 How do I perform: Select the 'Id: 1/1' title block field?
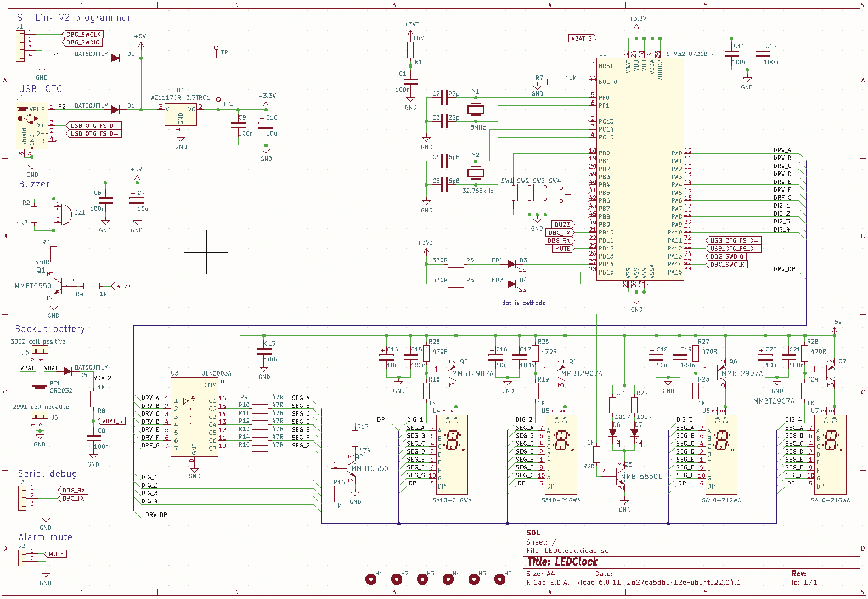point(804,583)
